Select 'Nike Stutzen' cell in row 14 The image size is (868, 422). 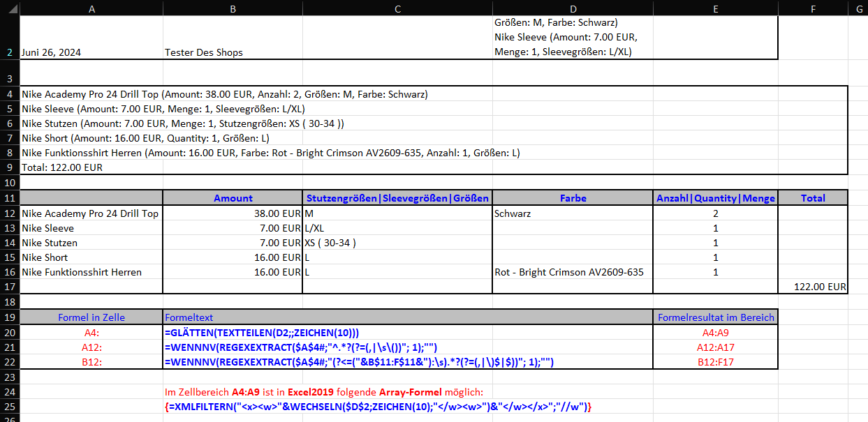[x=91, y=243]
